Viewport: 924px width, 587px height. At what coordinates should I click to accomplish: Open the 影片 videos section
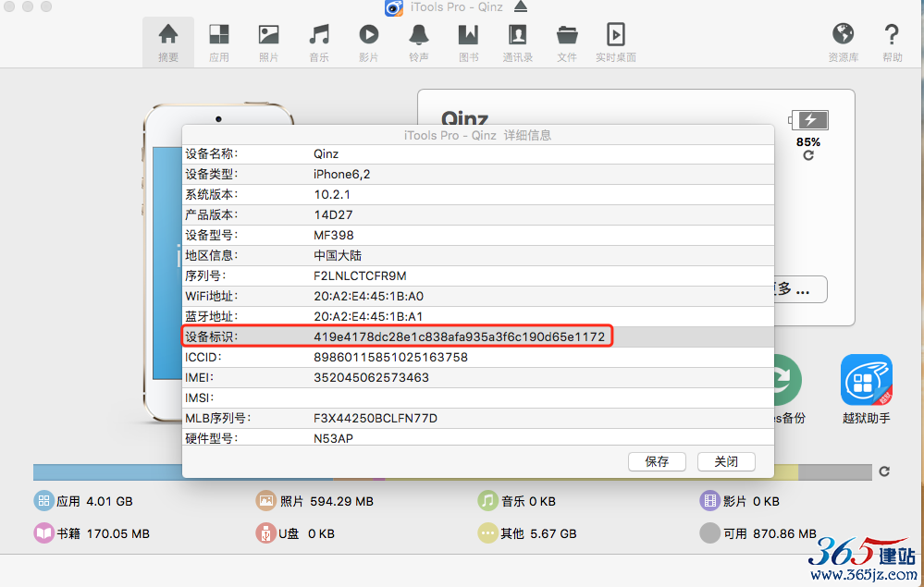tap(369, 43)
